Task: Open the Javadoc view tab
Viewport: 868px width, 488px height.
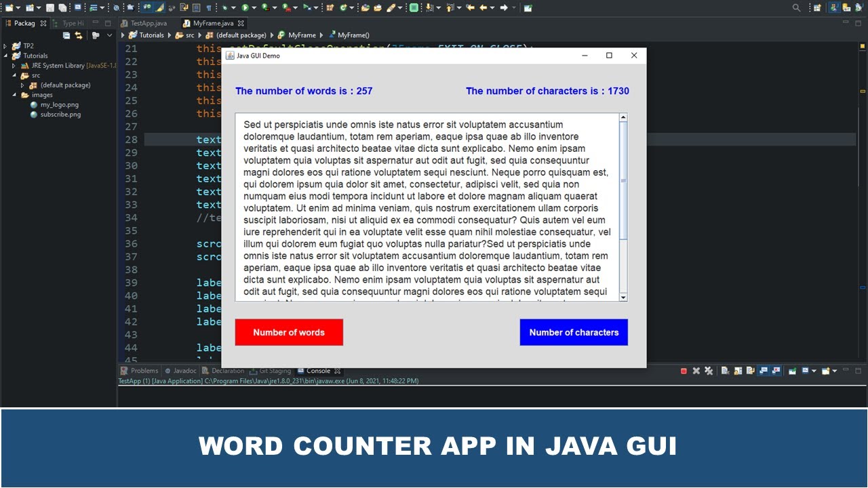Action: tap(180, 371)
